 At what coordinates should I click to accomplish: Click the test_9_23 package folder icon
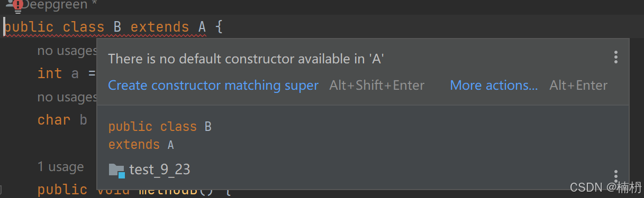click(116, 170)
